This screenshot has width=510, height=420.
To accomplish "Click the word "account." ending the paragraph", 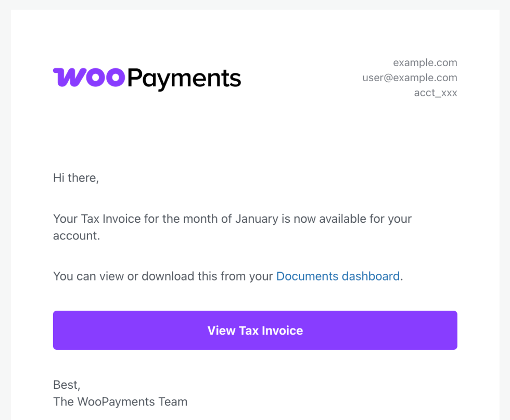I will pyautogui.click(x=76, y=235).
